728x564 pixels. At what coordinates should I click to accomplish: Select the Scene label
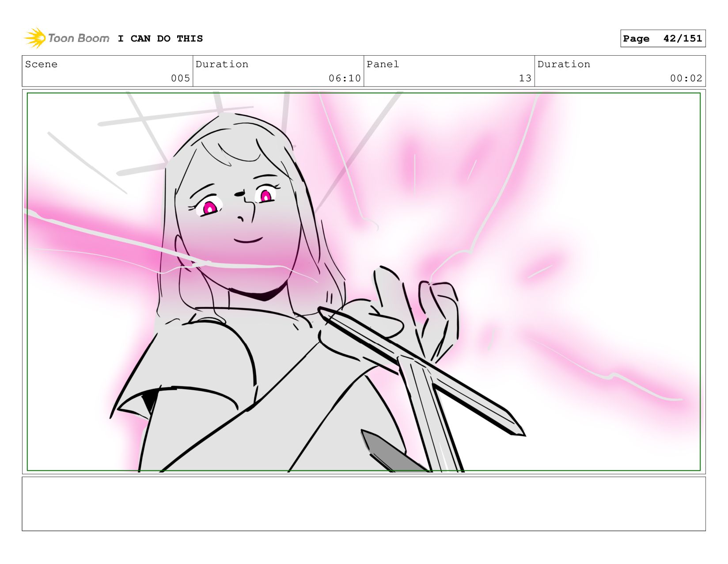[x=42, y=64]
